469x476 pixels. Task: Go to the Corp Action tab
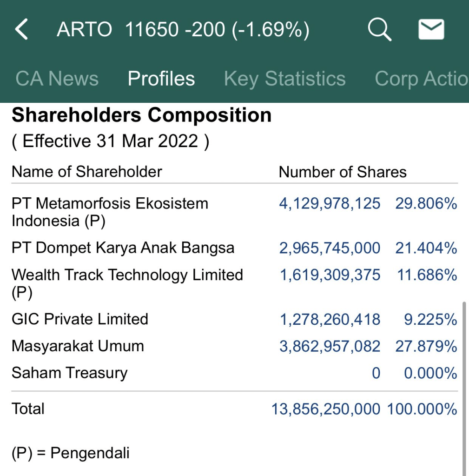click(x=421, y=79)
